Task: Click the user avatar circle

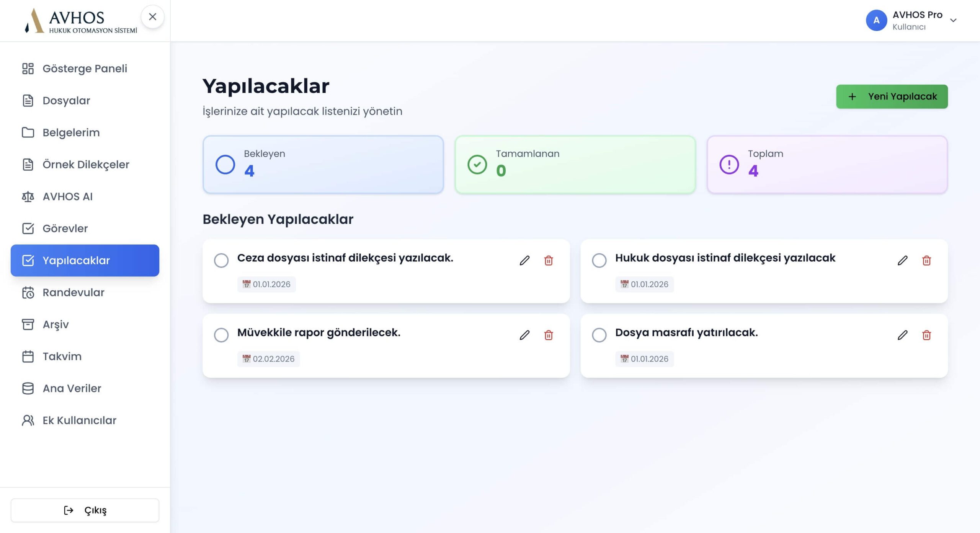Action: pyautogui.click(x=876, y=20)
